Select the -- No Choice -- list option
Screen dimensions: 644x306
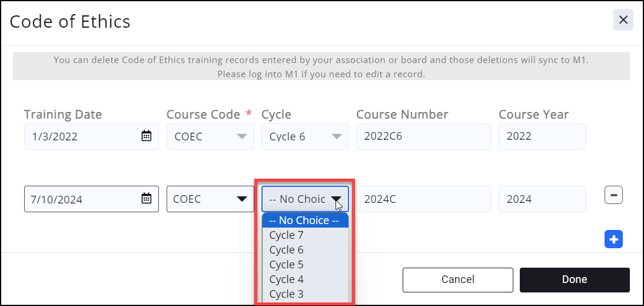click(304, 221)
